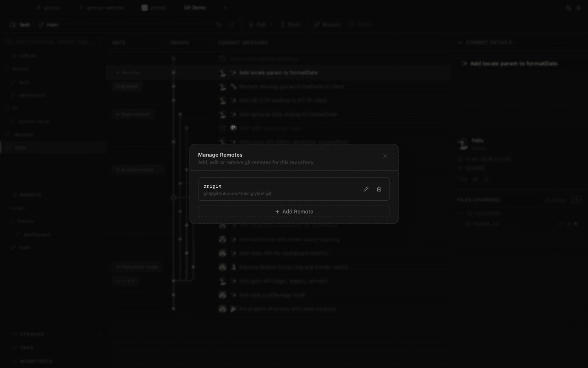This screenshot has width=588, height=368.
Task: Select commit Add DELETE method to HTTP client
Action: pos(283,100)
